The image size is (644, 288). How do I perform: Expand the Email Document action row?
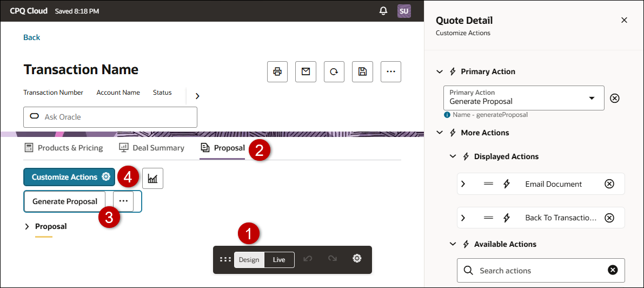point(463,184)
